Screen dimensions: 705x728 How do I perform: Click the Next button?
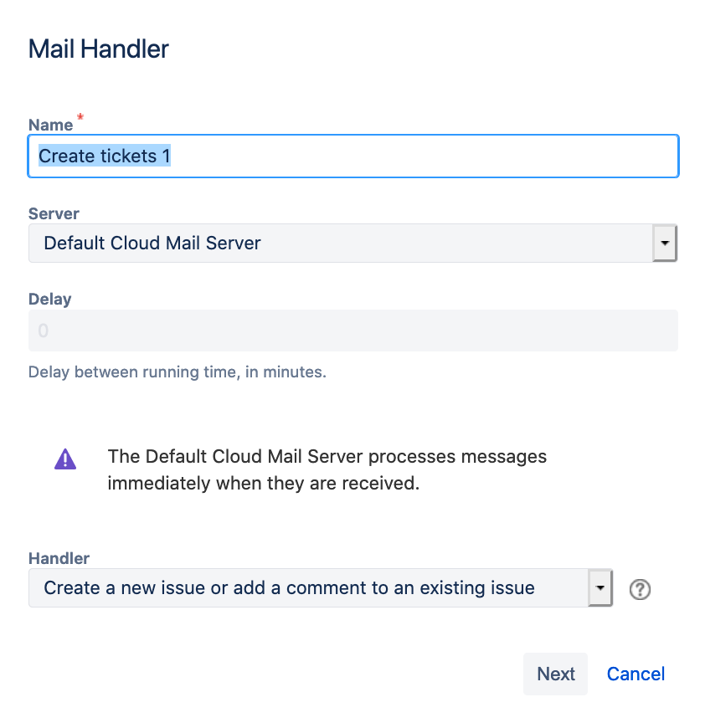click(555, 674)
